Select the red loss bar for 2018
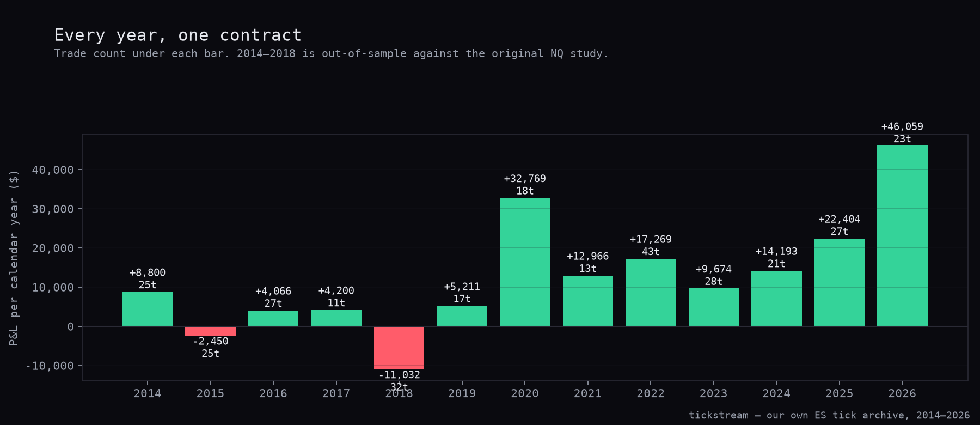The image size is (980, 425). pos(399,348)
